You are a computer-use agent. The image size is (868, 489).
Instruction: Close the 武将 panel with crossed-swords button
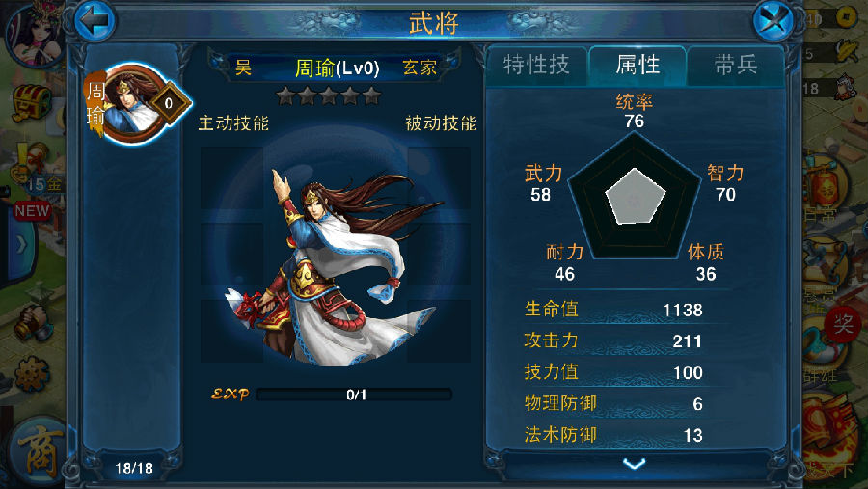773,21
